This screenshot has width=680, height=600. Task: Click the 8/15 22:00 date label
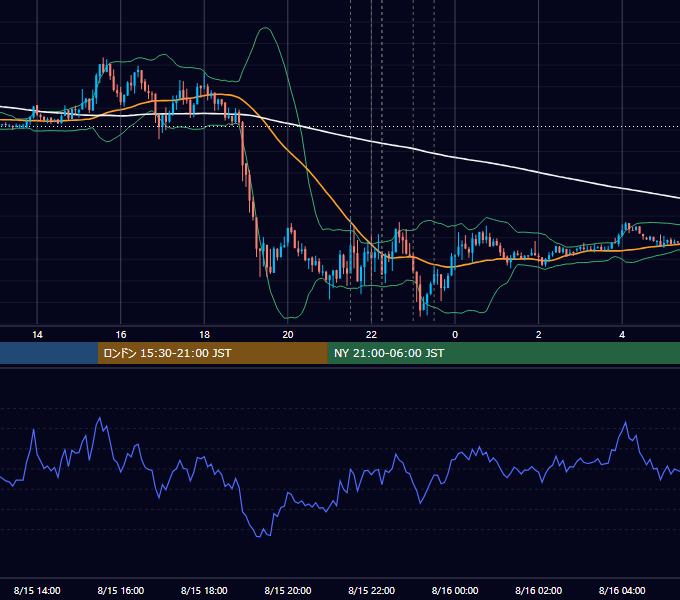click(371, 590)
